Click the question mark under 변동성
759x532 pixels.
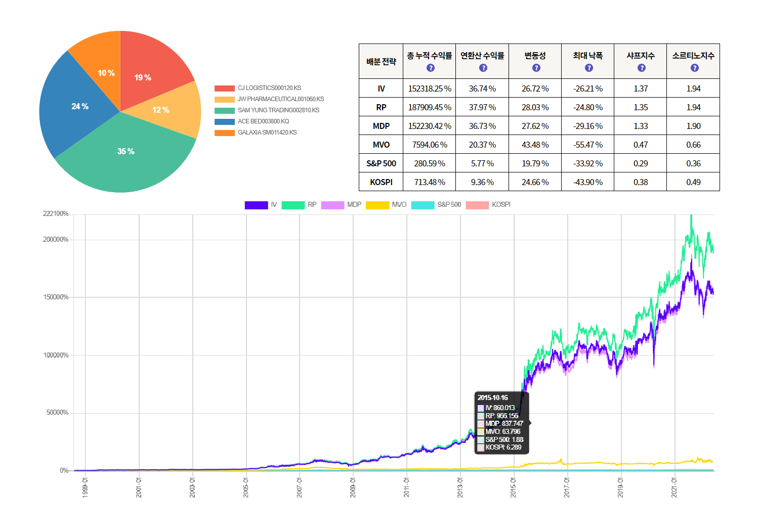pos(536,68)
